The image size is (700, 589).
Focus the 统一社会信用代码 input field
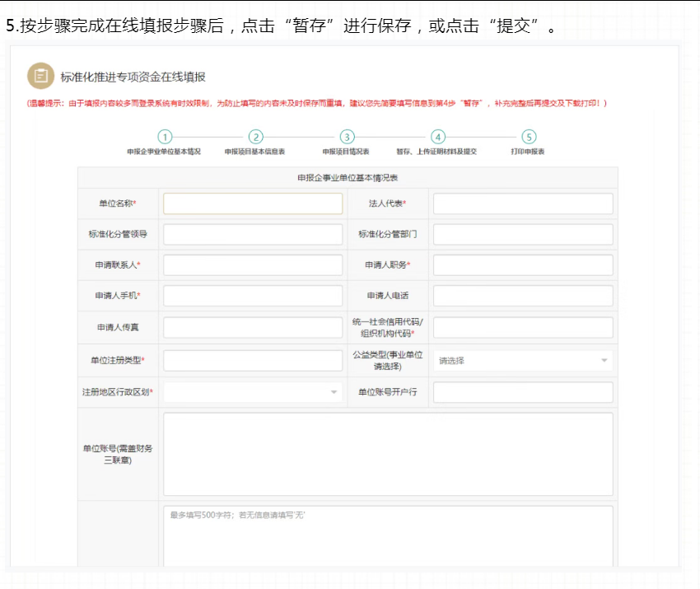tap(521, 326)
